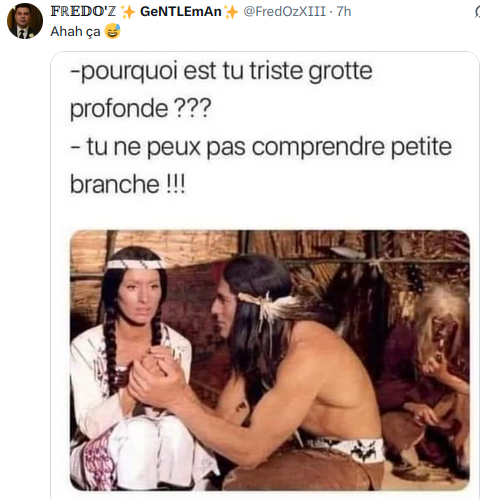Click the quoted line branche !!!

point(127,184)
